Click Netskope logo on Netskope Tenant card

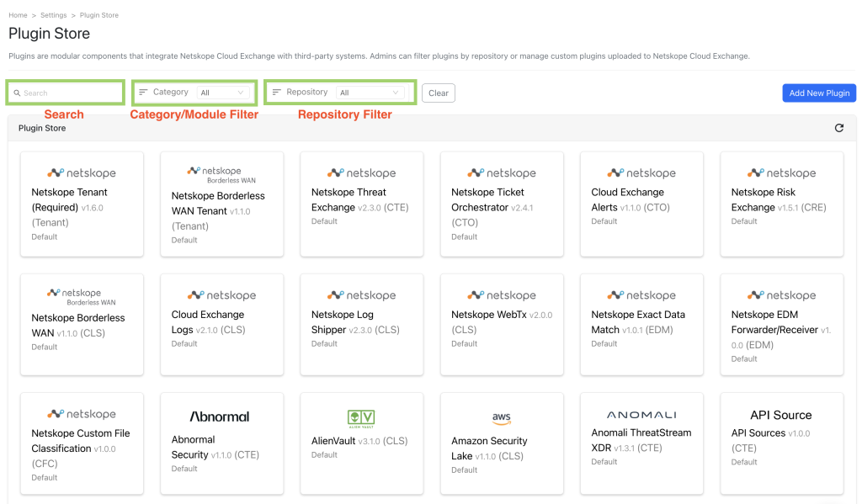click(82, 172)
